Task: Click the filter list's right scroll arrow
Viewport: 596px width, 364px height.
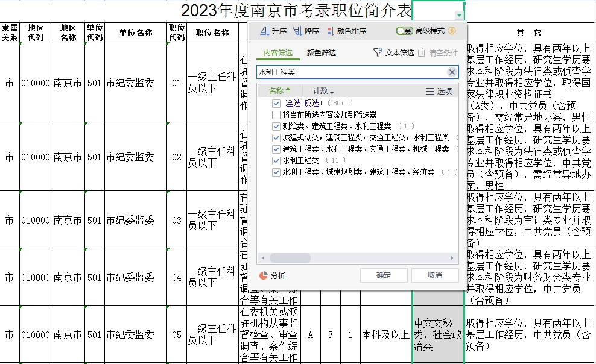Action: click(x=452, y=258)
